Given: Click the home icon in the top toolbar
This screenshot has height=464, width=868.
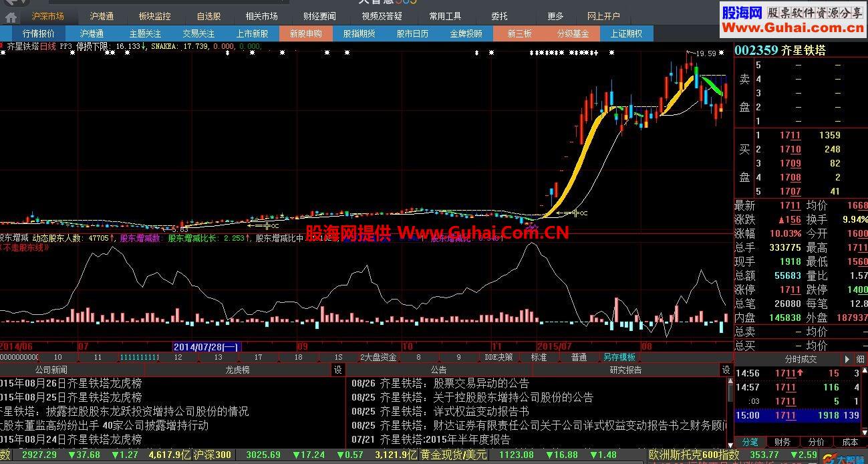Looking at the screenshot, I should 11,15.
